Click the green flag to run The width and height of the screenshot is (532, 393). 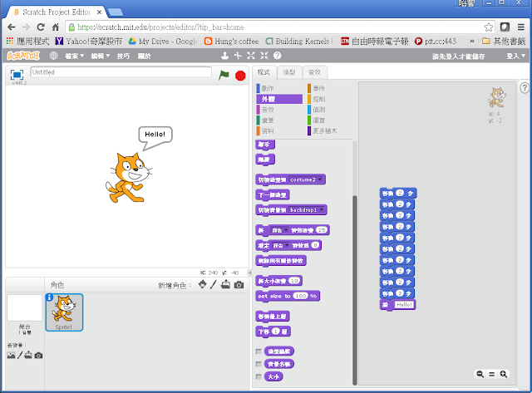click(x=224, y=75)
